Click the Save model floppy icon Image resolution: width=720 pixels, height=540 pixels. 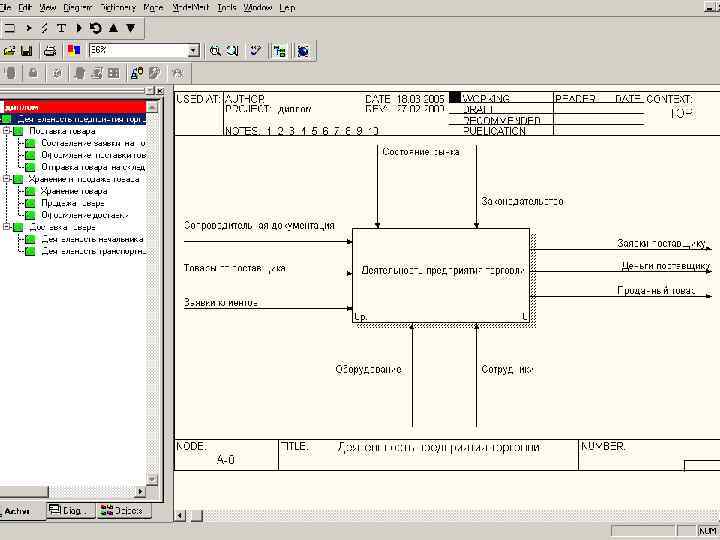click(x=27, y=50)
